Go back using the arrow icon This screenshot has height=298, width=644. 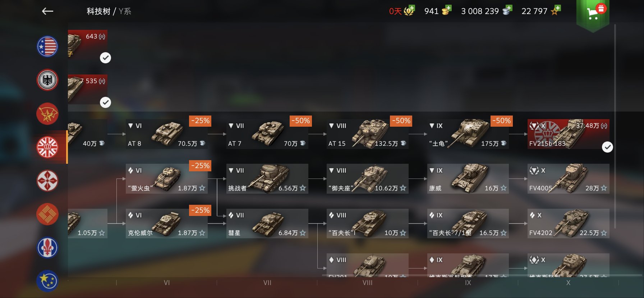[x=47, y=11]
